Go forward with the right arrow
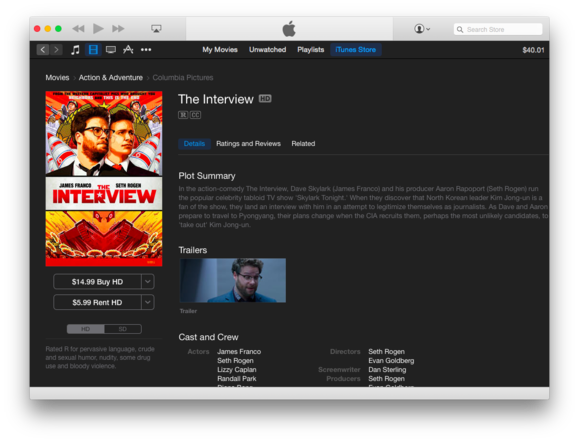This screenshot has height=442, width=579. pos(56,49)
